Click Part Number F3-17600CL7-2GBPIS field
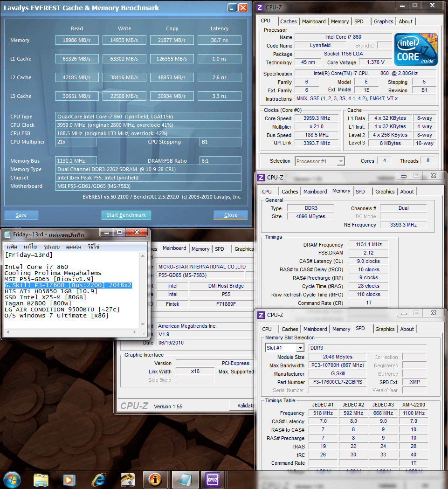The height and width of the screenshot is (489, 448). [x=338, y=382]
